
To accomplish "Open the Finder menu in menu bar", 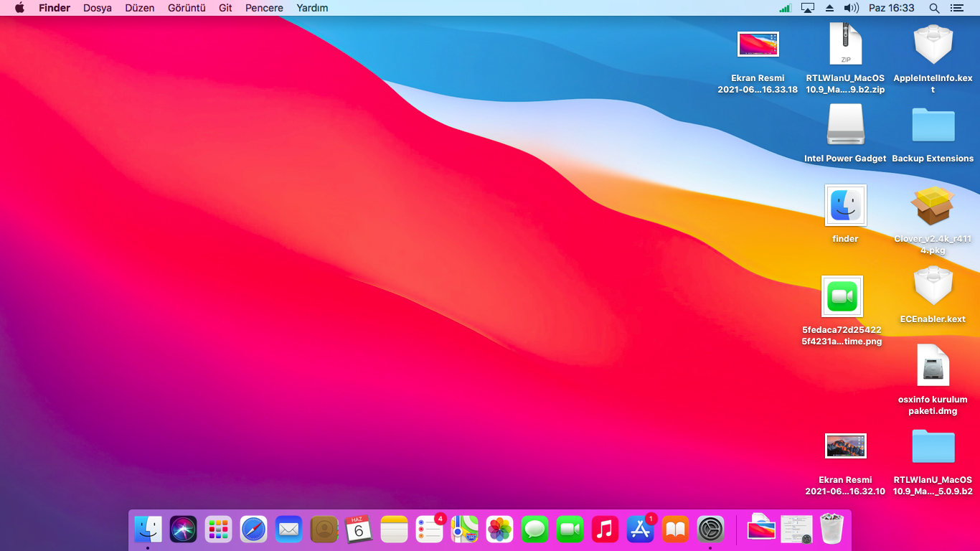I will coord(55,8).
